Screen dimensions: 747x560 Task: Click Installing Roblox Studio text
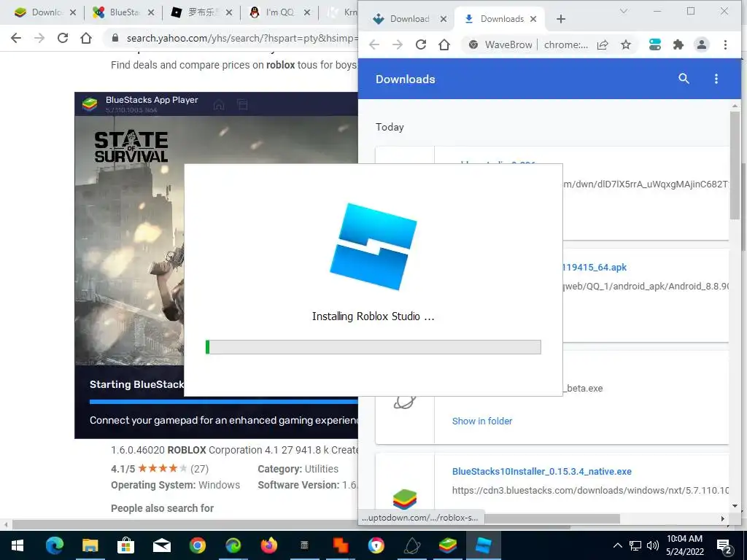[x=373, y=316]
